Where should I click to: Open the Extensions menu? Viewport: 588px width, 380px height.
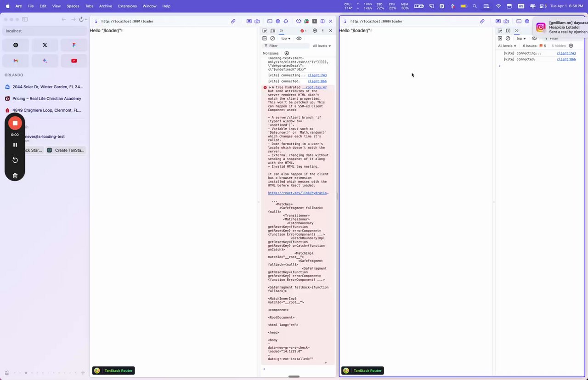click(127, 6)
